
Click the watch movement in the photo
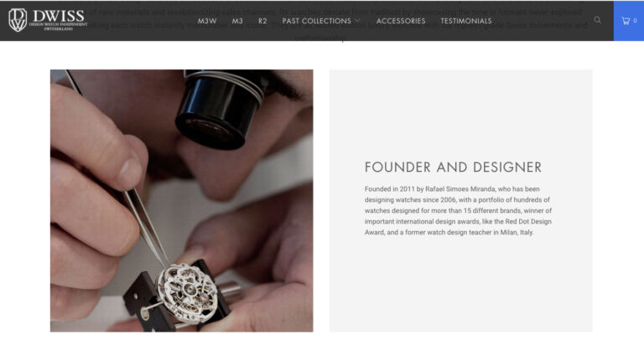(x=187, y=292)
